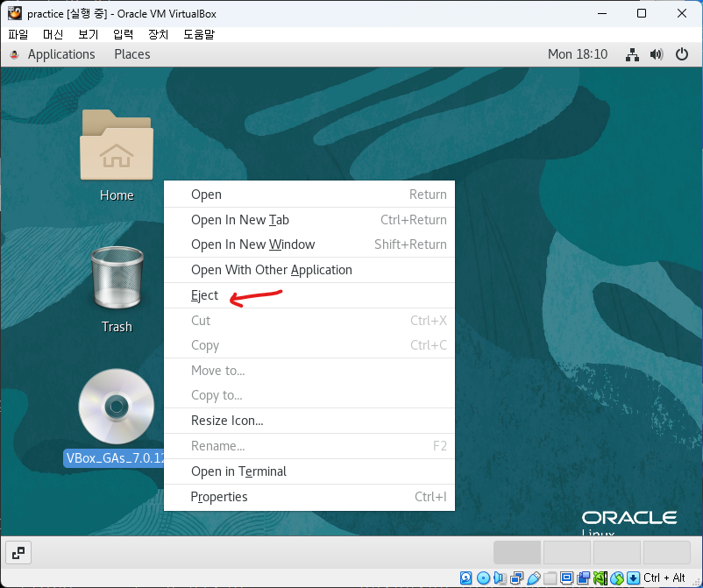Click the recording status icon
Image resolution: width=703 pixels, height=588 pixels.
[x=583, y=578]
